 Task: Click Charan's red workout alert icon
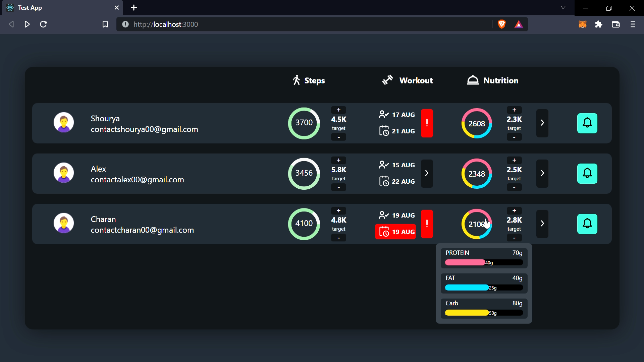(427, 224)
